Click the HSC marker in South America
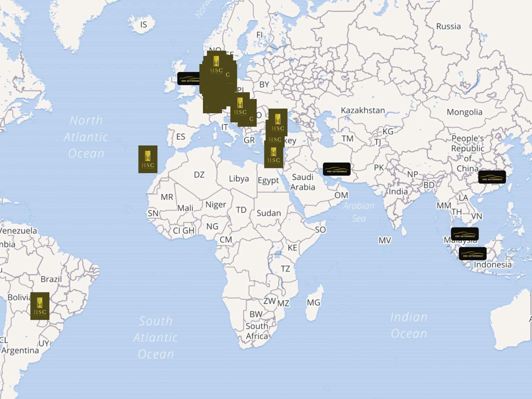The image size is (532, 399). (x=40, y=306)
